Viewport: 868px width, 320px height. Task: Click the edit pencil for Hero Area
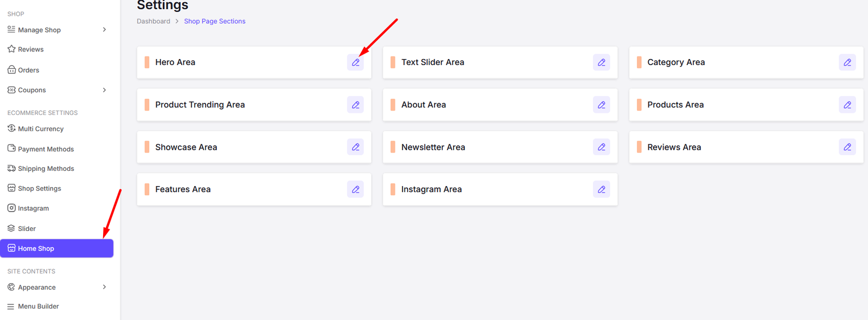(x=355, y=62)
